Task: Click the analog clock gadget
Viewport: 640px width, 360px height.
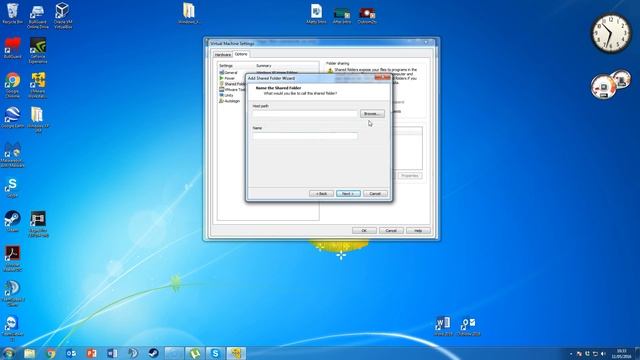Action: tap(611, 33)
